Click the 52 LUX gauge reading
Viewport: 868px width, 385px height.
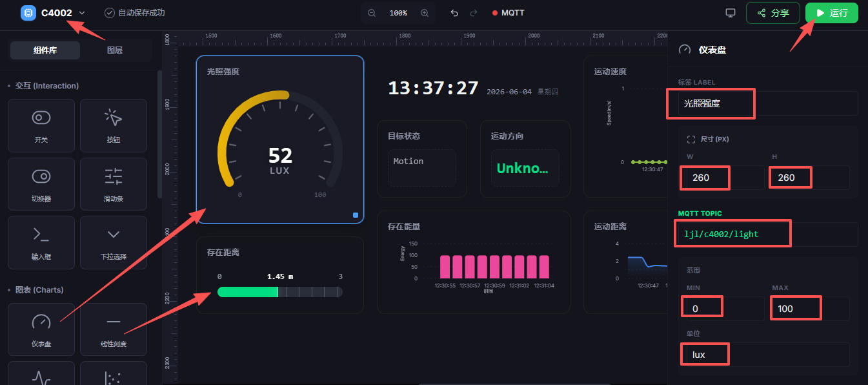pos(280,161)
